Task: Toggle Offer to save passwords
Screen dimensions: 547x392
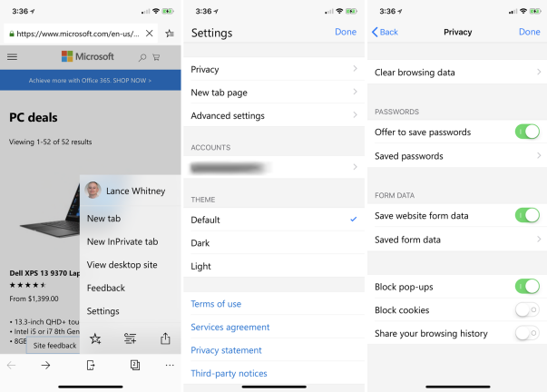Action: click(x=527, y=132)
